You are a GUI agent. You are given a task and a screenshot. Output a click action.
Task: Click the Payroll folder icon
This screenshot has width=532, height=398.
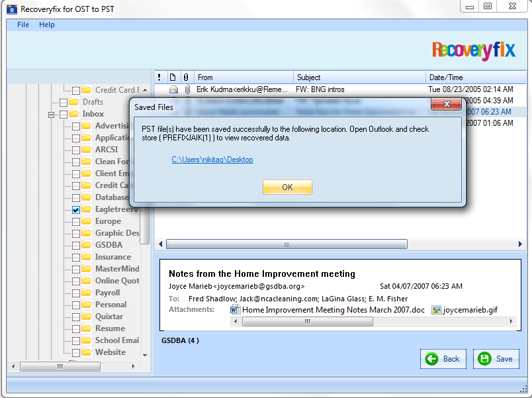pos(87,293)
